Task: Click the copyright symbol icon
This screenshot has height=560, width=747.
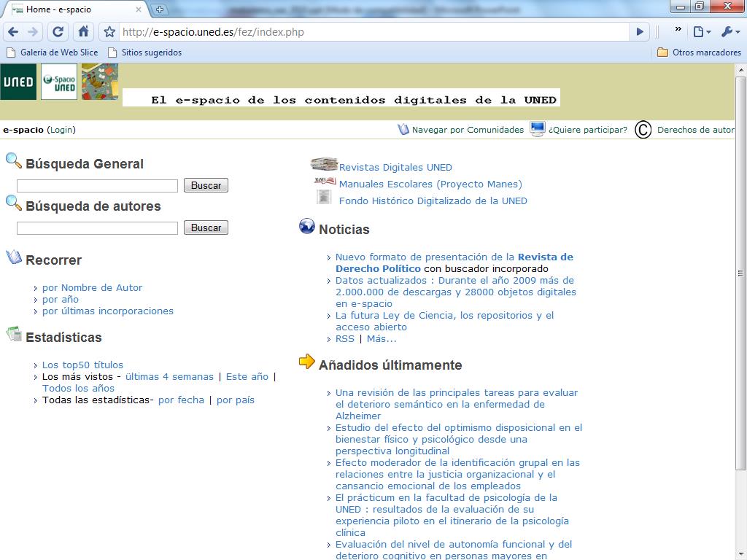Action: [643, 130]
